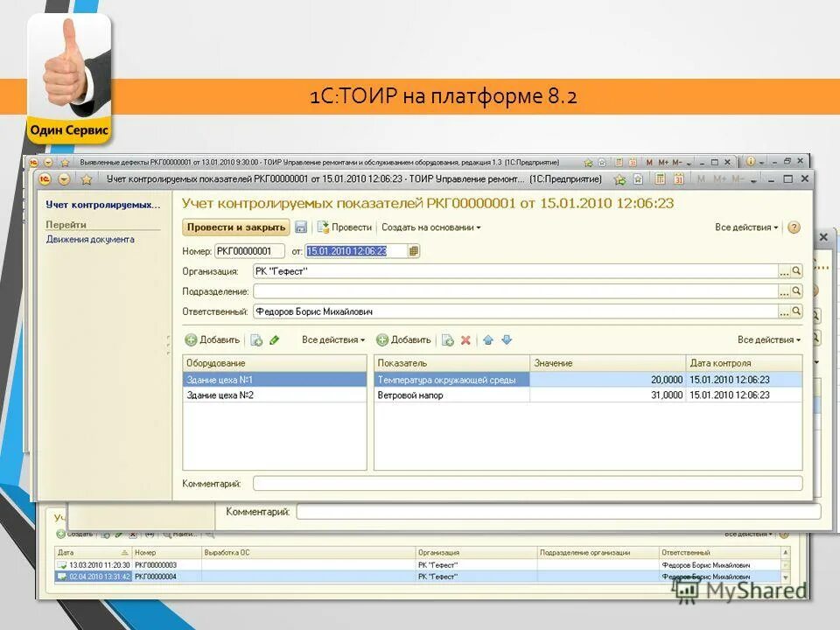
Task: Open the calculator icon in front title bar
Action: pyautogui.click(x=661, y=178)
